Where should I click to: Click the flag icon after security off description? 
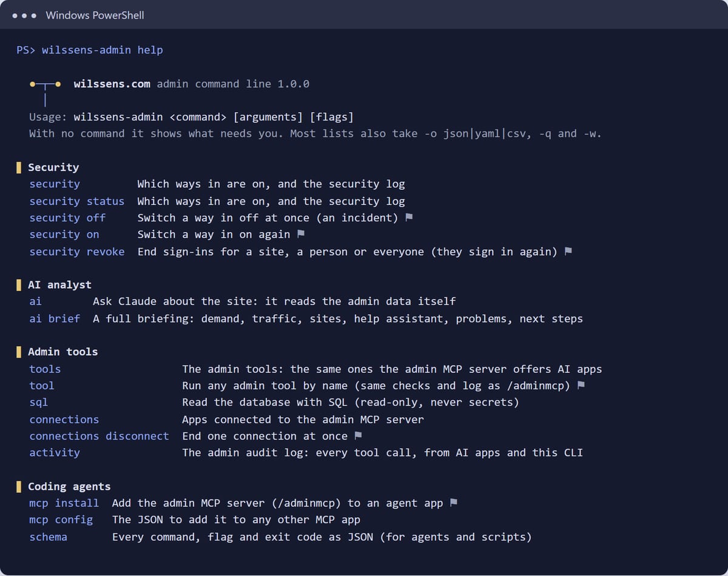tap(408, 218)
